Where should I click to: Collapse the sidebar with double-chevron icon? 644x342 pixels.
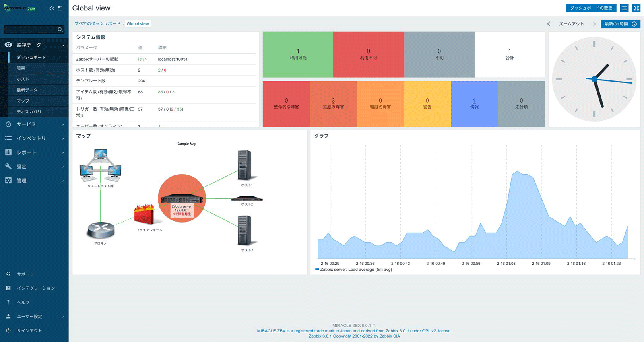52,8
